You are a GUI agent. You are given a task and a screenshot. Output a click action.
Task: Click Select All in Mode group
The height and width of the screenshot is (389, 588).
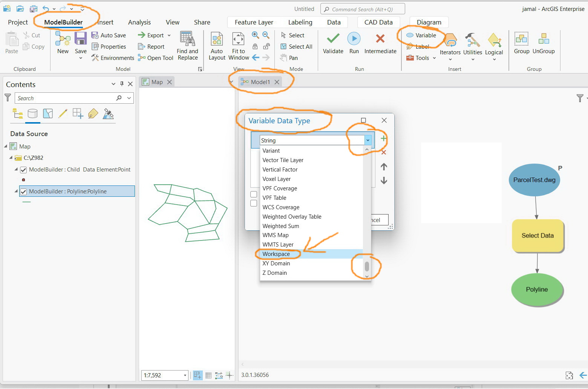296,46
